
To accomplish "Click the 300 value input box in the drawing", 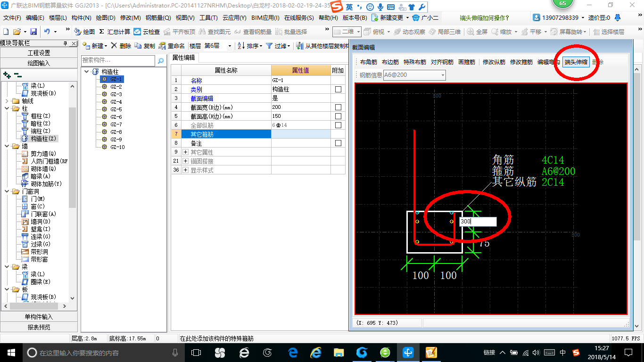I will pyautogui.click(x=478, y=222).
